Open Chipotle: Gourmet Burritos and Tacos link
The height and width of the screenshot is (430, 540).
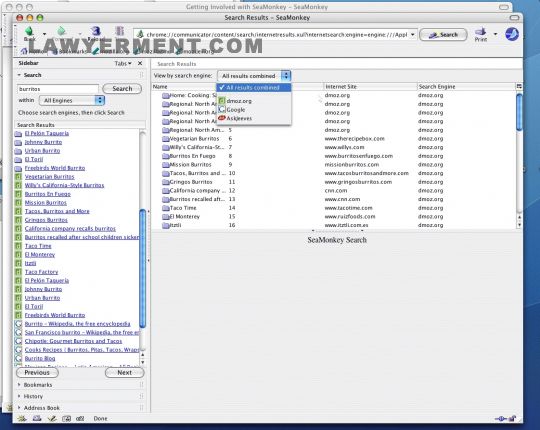coord(73,341)
